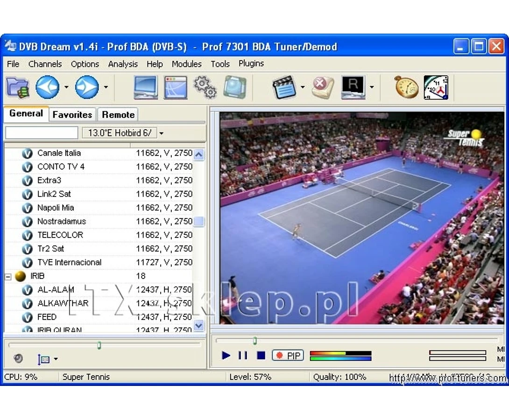
Task: Collapse the IRIB provider group
Action: [x=8, y=276]
